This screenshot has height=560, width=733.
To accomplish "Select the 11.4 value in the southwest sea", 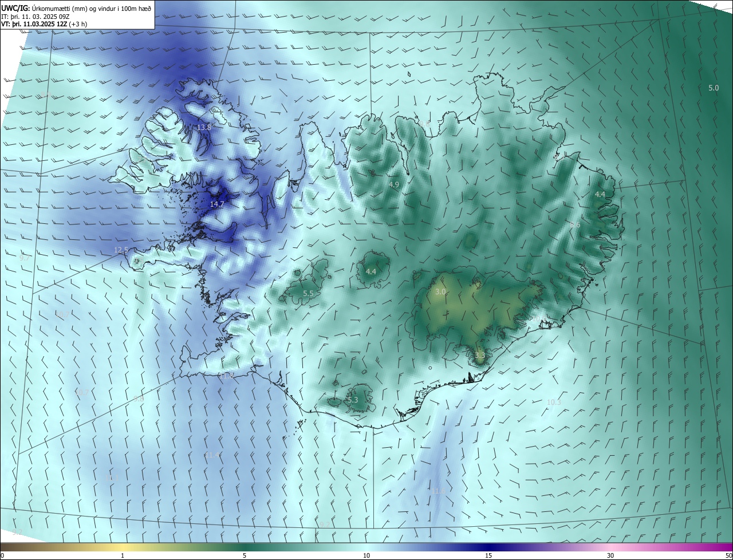I will 212,455.
